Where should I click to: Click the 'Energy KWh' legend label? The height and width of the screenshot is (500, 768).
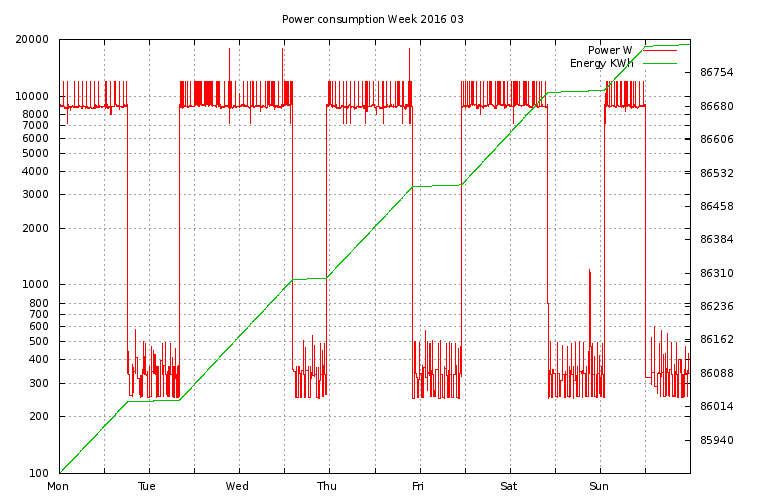point(601,64)
